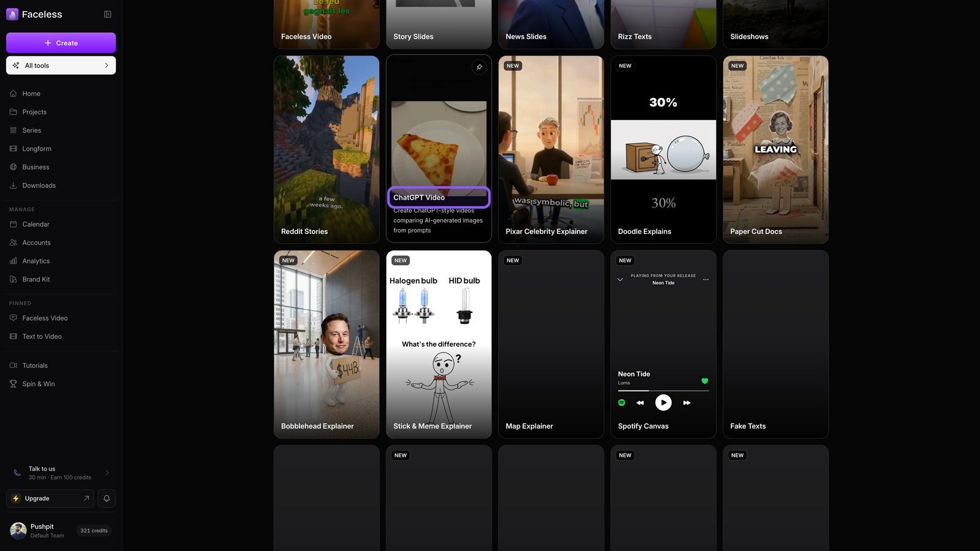Click the Spotify Canvas progress bar

pos(663,391)
